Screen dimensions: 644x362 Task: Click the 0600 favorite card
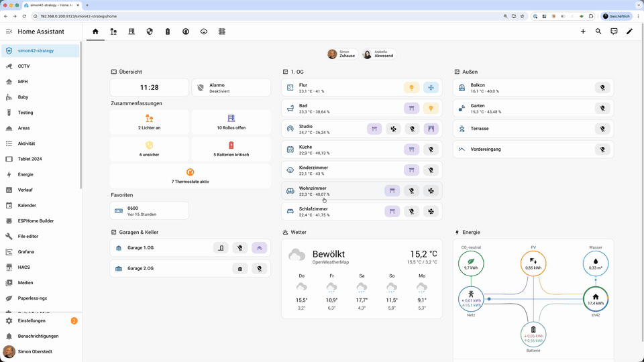click(x=149, y=210)
